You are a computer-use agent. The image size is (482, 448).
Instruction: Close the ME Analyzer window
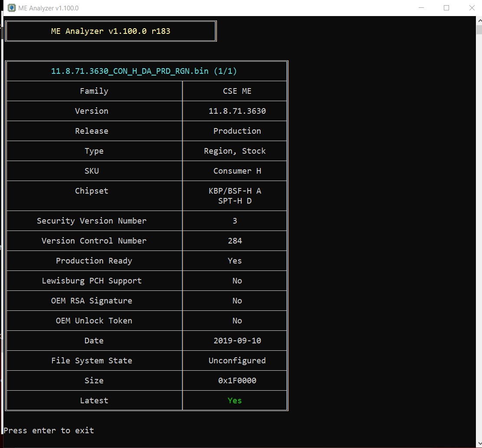[472, 8]
